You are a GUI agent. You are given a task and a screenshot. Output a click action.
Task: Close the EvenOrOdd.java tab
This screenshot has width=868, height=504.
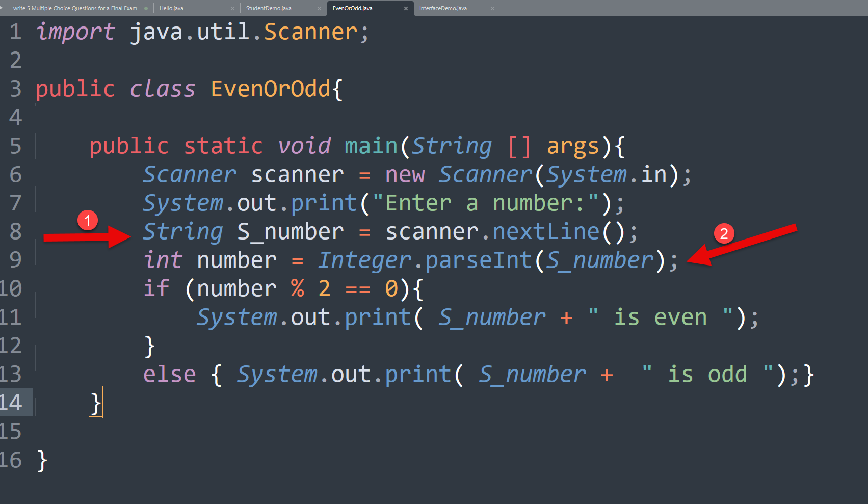[406, 8]
